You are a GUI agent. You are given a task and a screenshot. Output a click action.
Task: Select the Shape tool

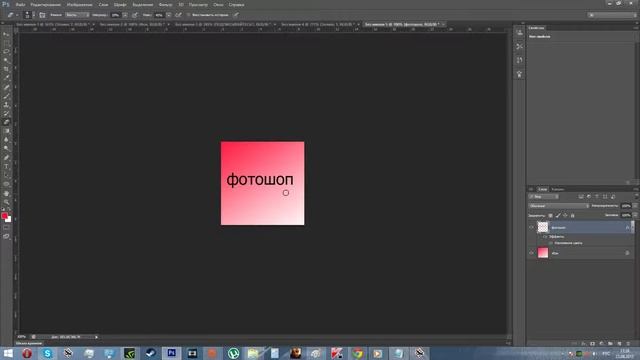6,184
